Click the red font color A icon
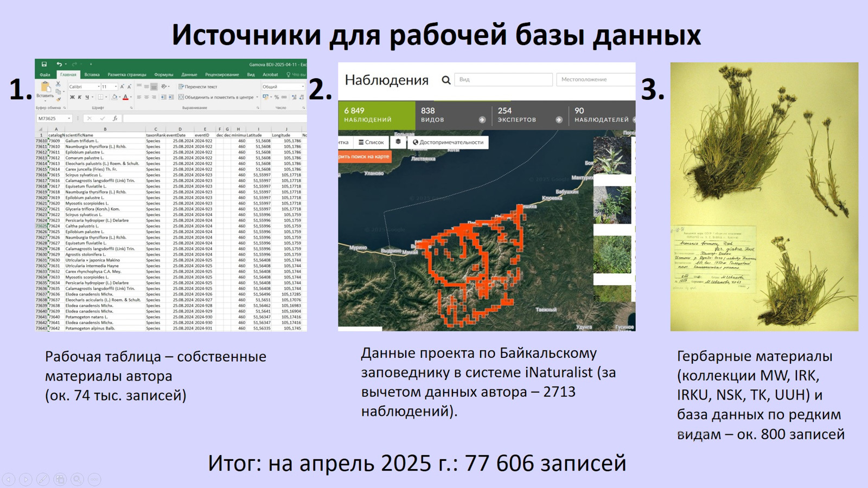The height and width of the screenshot is (488, 868). coord(125,98)
